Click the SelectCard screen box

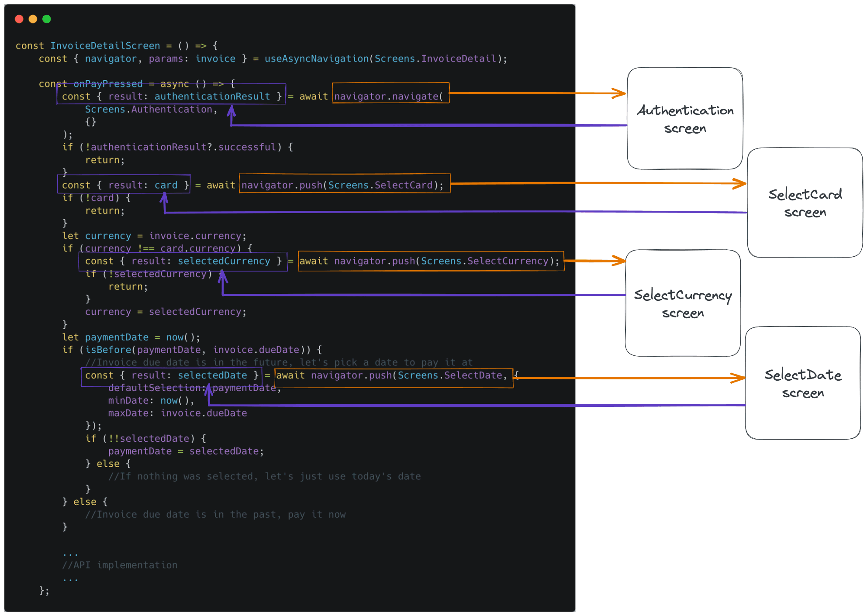[805, 203]
